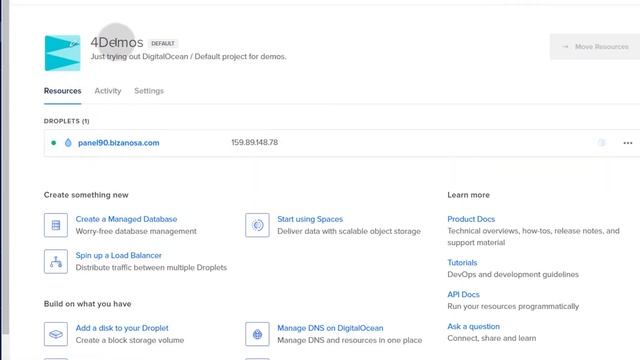The image size is (640, 360).
Task: Open the Product Docs link
Action: [x=471, y=219]
